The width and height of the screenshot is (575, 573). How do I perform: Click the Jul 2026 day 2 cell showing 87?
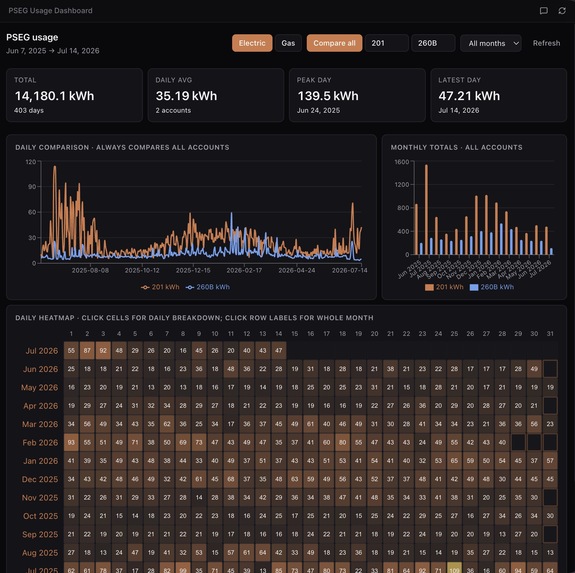pos(87,350)
